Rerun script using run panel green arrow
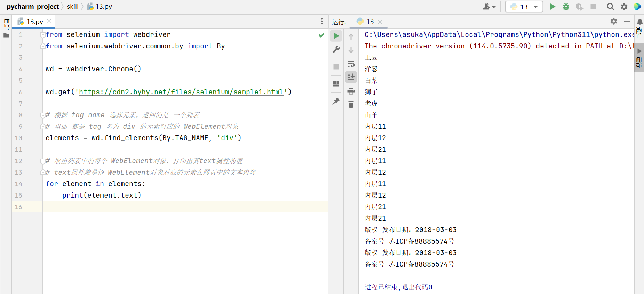The height and width of the screenshot is (294, 644). click(336, 36)
